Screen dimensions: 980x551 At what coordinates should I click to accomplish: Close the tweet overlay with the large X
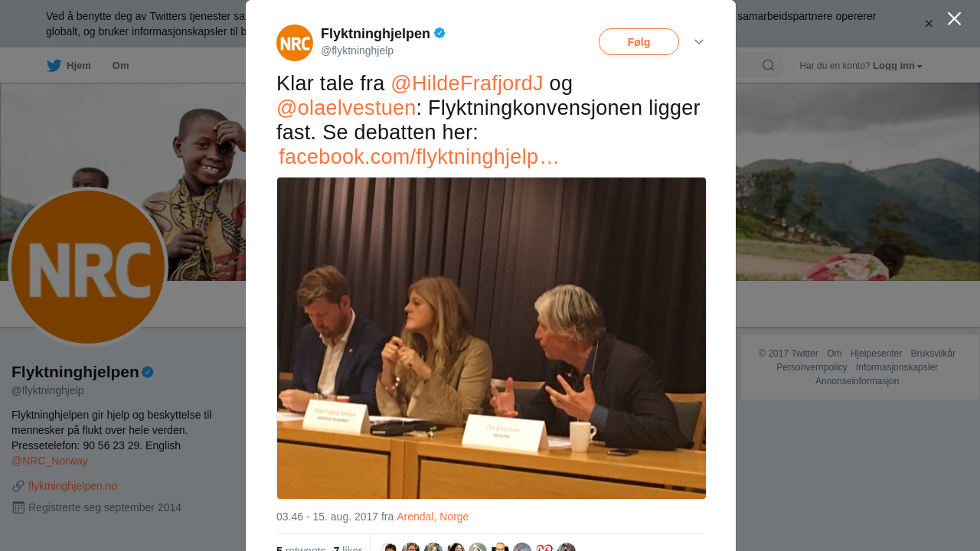[x=954, y=18]
